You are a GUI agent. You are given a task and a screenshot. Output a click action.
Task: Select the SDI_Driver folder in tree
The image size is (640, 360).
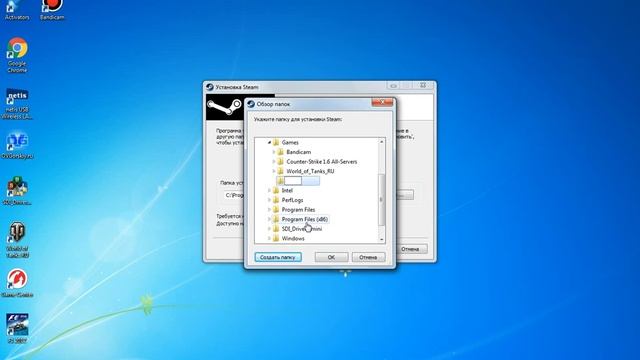point(302,229)
